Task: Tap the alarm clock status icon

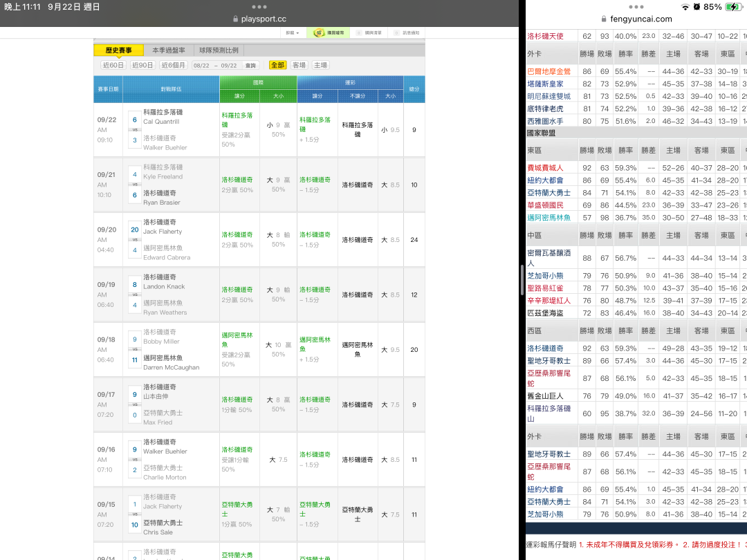Action: click(697, 7)
